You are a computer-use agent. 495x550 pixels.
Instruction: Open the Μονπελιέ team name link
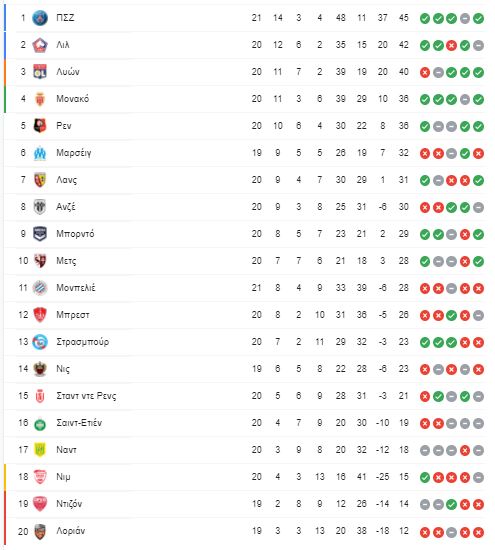pos(76,288)
